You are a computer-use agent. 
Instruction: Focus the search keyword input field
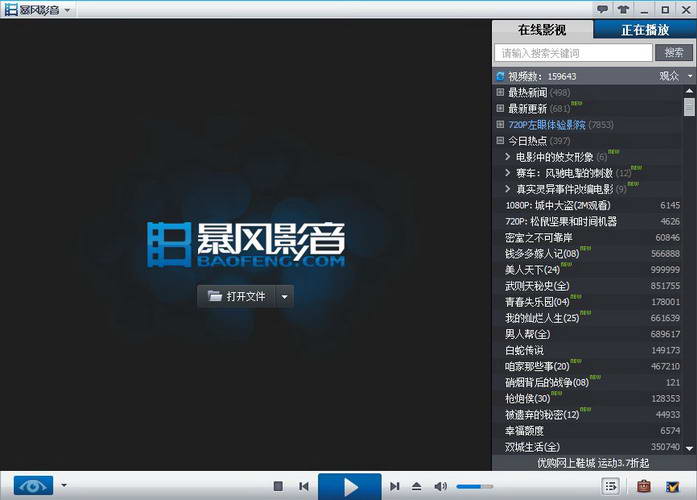pyautogui.click(x=573, y=53)
